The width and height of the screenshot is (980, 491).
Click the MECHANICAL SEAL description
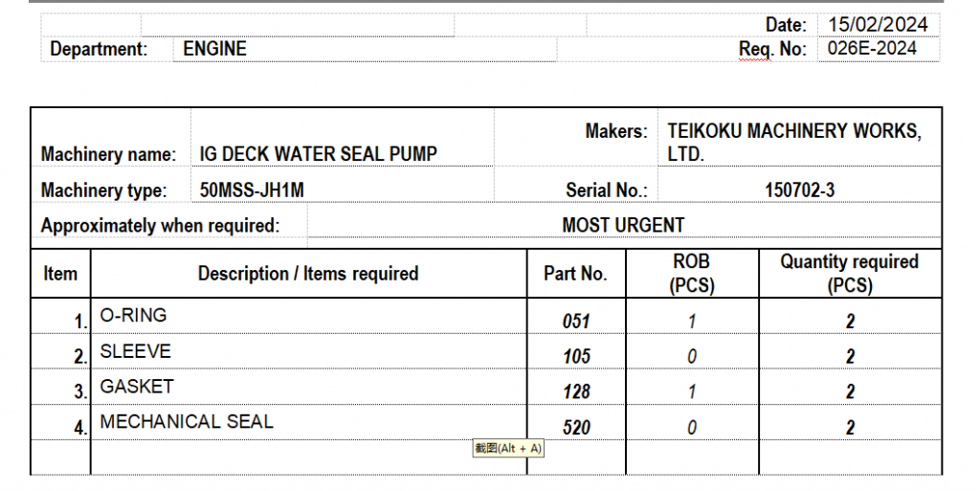coord(187,421)
